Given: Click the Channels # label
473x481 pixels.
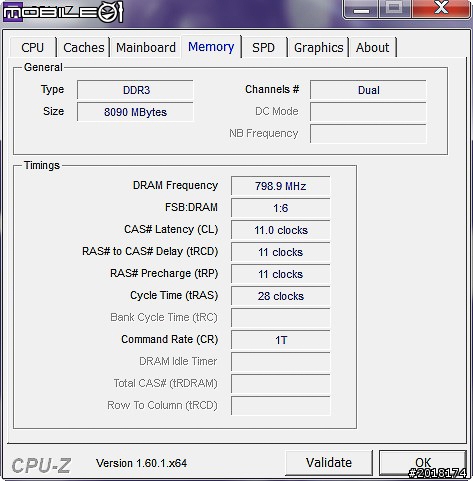Looking at the screenshot, I should 272,89.
